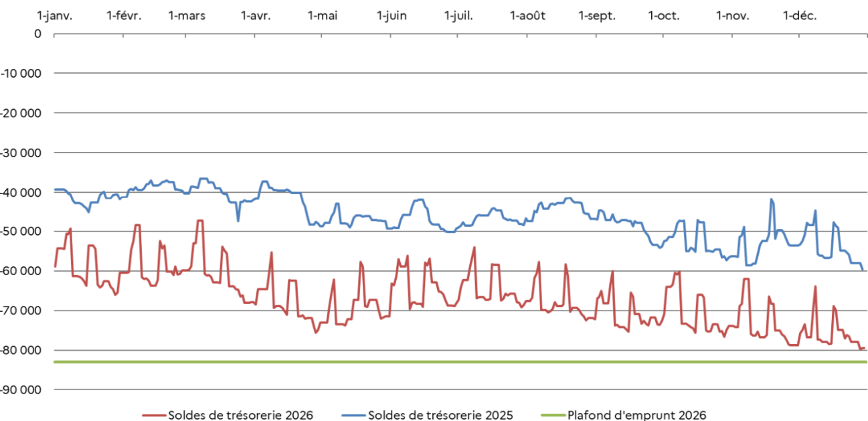The image size is (868, 421).
Task: Select the '1-août' date label
Action: pyautogui.click(x=527, y=15)
